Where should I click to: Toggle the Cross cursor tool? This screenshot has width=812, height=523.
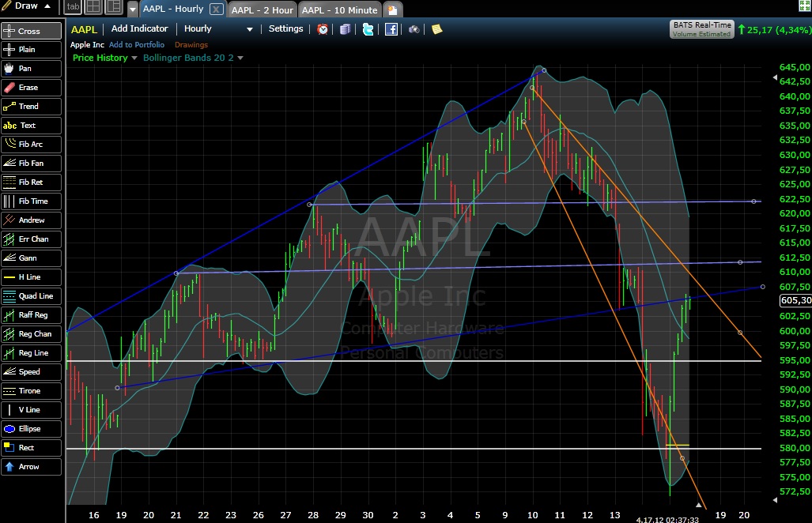(32, 30)
